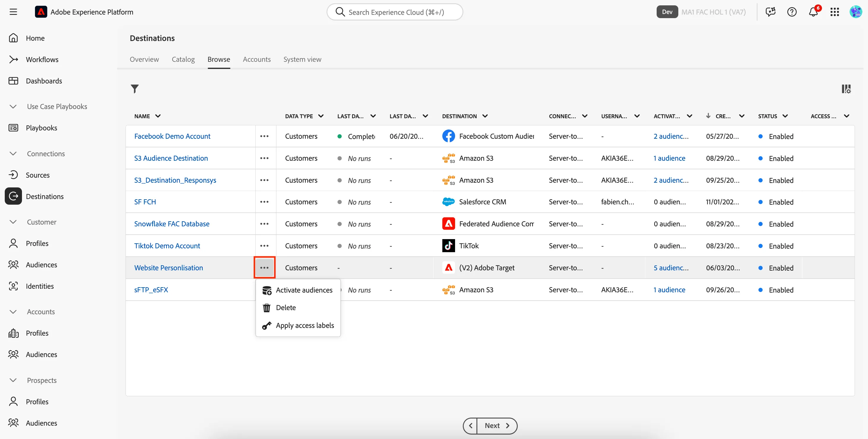Open the STATUS column dropdown arrow
This screenshot has width=868, height=439.
click(x=785, y=116)
